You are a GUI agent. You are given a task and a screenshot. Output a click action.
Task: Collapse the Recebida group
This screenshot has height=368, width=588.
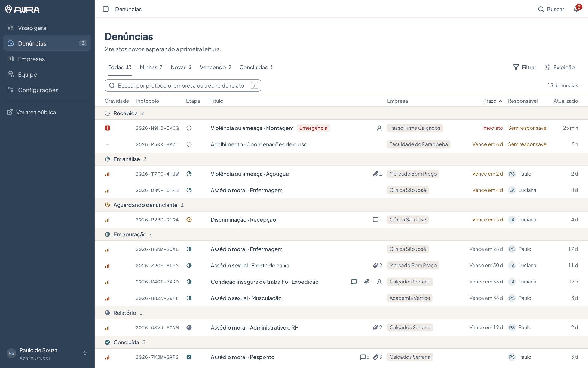pyautogui.click(x=341, y=113)
